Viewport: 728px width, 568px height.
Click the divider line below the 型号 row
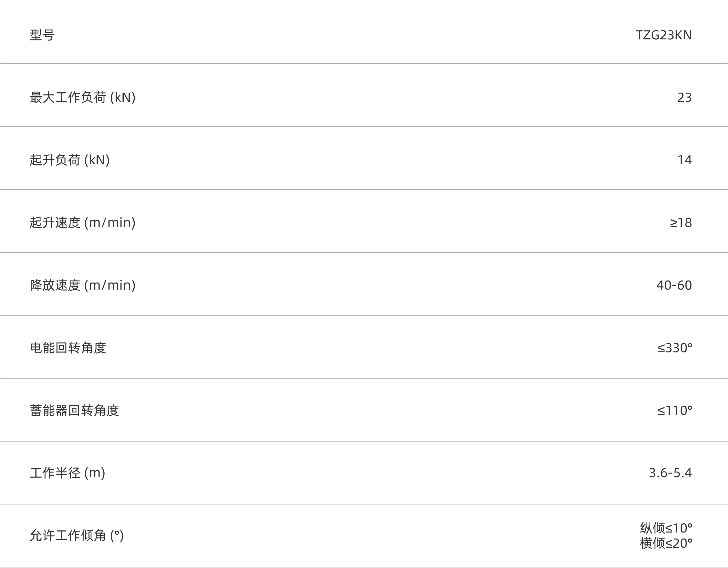[364, 63]
